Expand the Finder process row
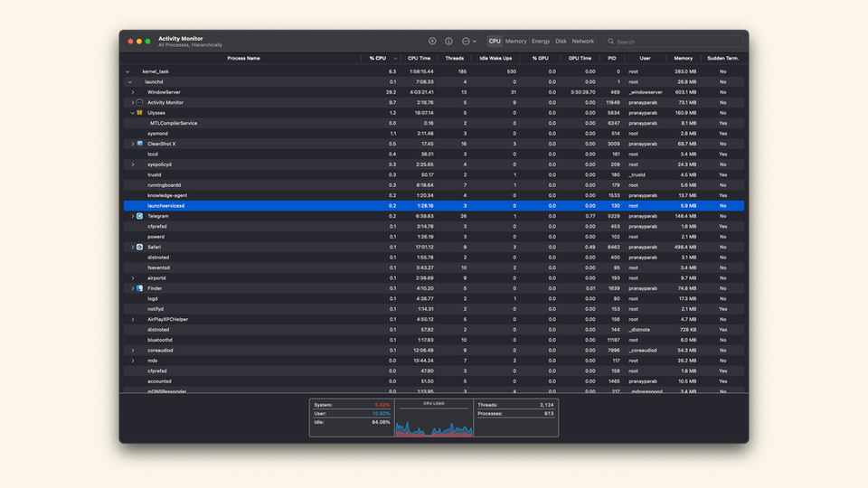This screenshot has width=868, height=488. [133, 288]
